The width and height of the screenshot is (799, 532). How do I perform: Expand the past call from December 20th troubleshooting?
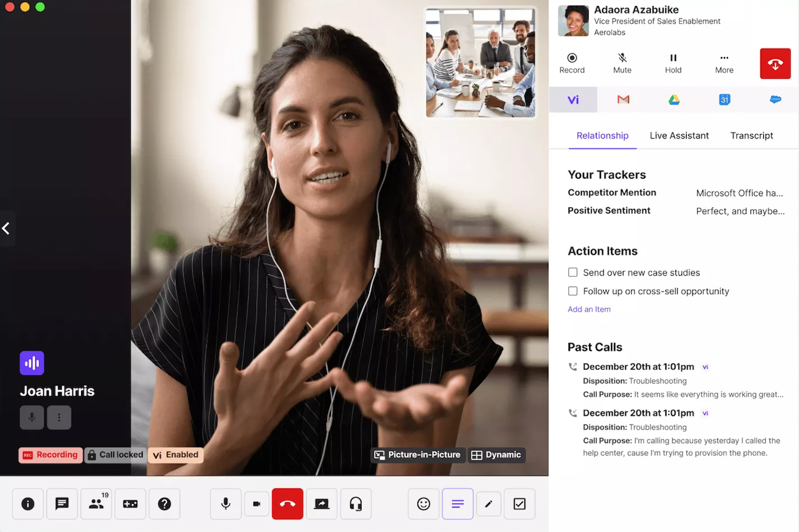click(x=638, y=366)
